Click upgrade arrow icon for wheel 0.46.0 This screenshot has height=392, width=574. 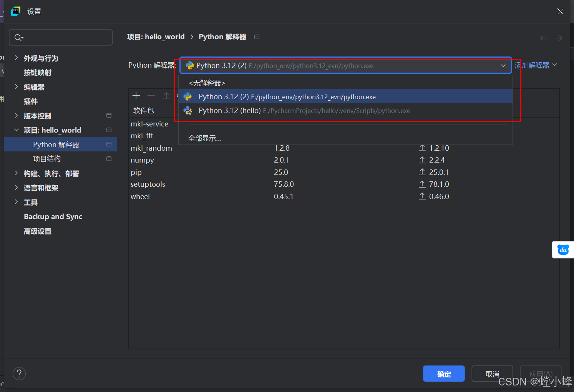click(x=422, y=196)
